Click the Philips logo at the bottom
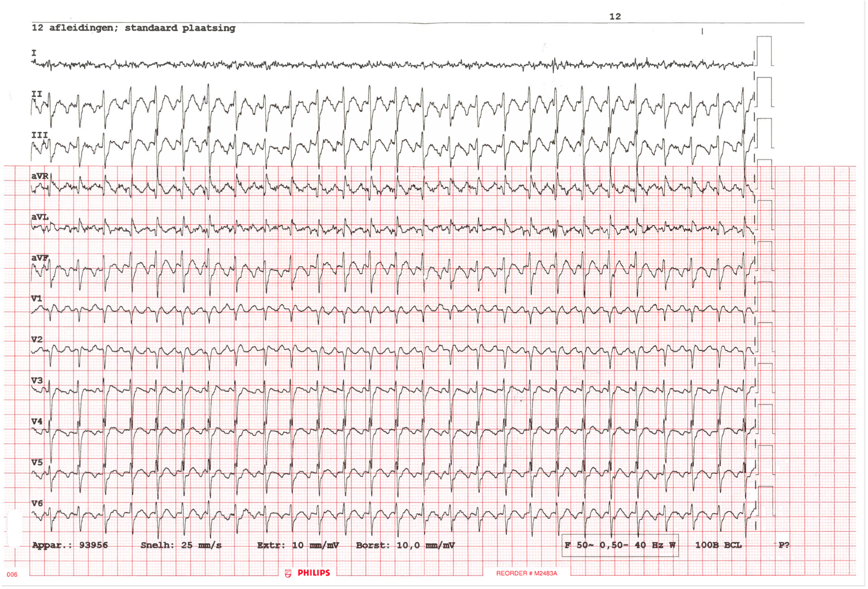868x589 pixels. (308, 573)
